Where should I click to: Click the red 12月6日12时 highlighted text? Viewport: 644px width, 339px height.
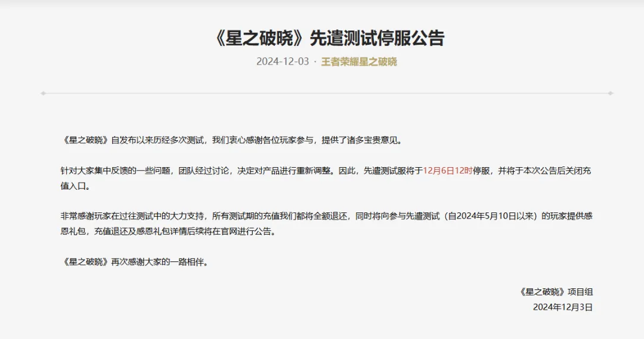coord(448,171)
